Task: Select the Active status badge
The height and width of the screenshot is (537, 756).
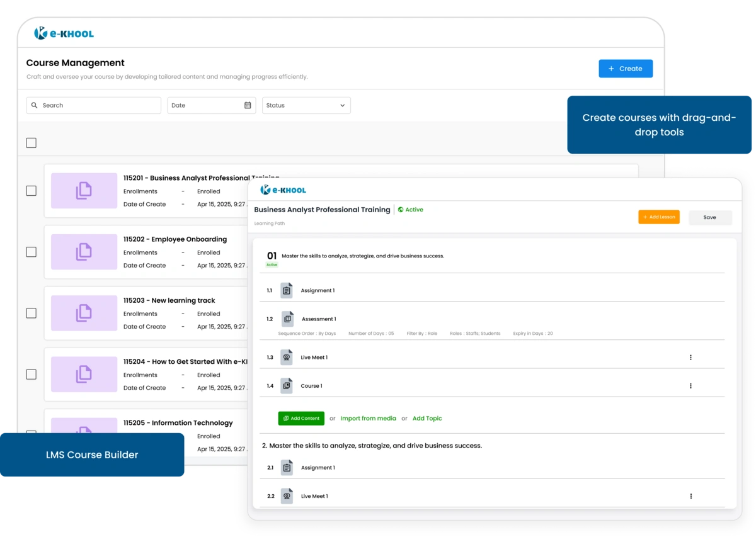Action: 410,210
